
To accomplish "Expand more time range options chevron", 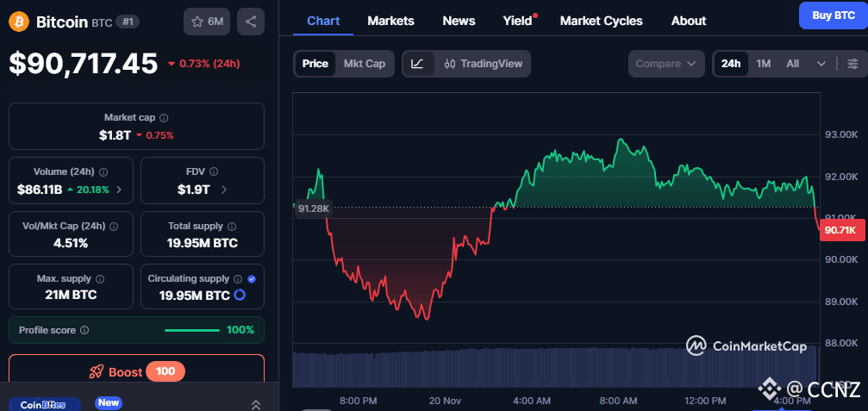I will [821, 64].
